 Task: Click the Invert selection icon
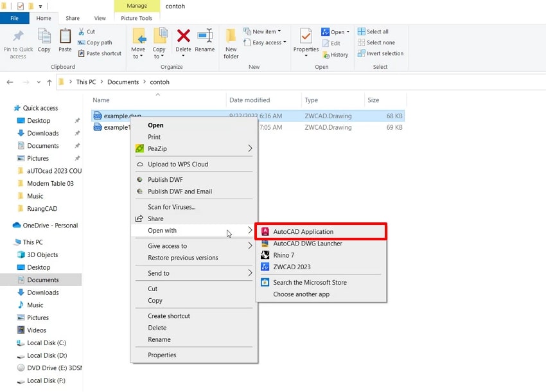[x=380, y=54]
